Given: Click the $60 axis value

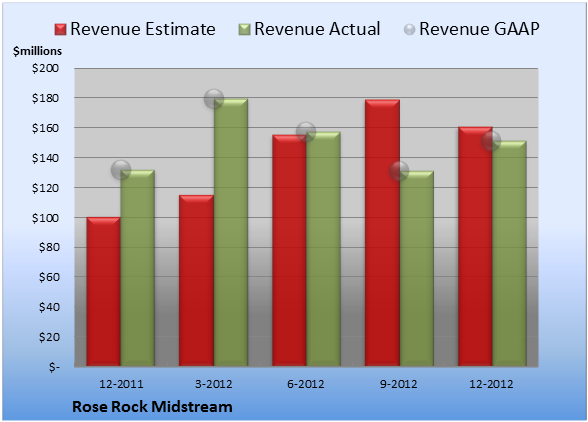Looking at the screenshot, I should 49,277.
